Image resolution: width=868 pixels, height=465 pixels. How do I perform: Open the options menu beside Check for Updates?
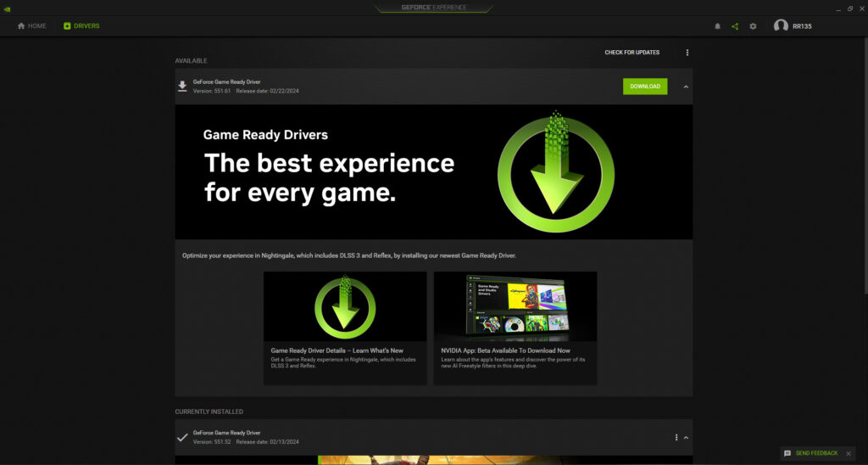point(687,53)
